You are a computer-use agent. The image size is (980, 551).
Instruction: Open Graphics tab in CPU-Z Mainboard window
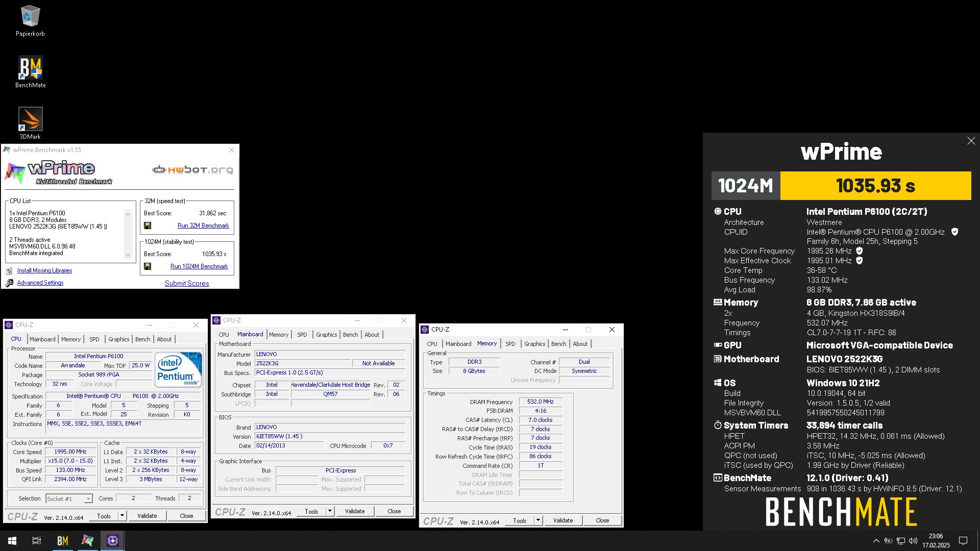pos(327,335)
